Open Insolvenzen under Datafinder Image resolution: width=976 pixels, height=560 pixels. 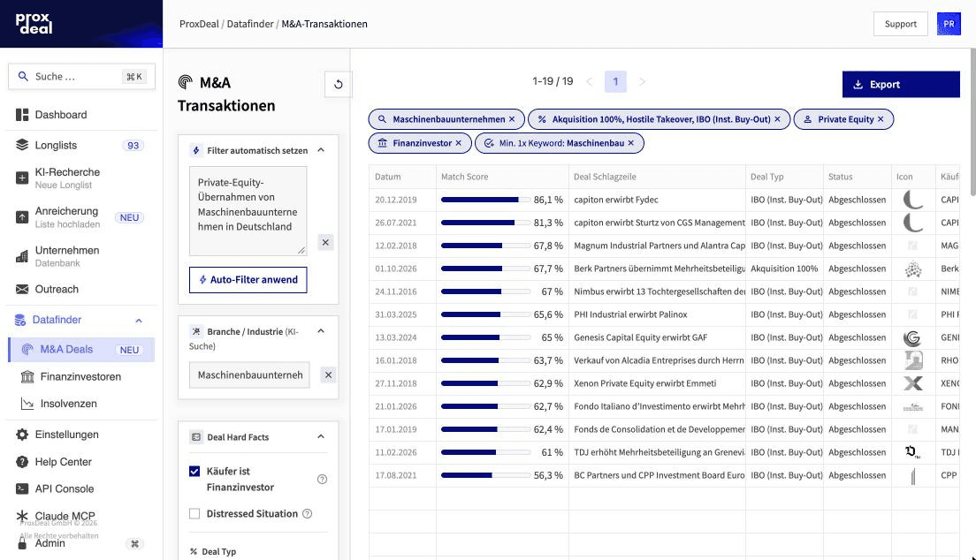81,404
